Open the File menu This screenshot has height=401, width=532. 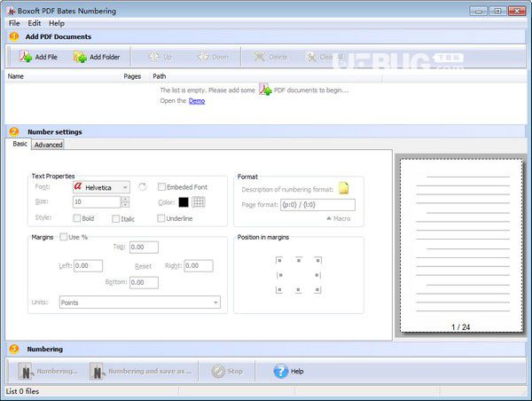(14, 23)
